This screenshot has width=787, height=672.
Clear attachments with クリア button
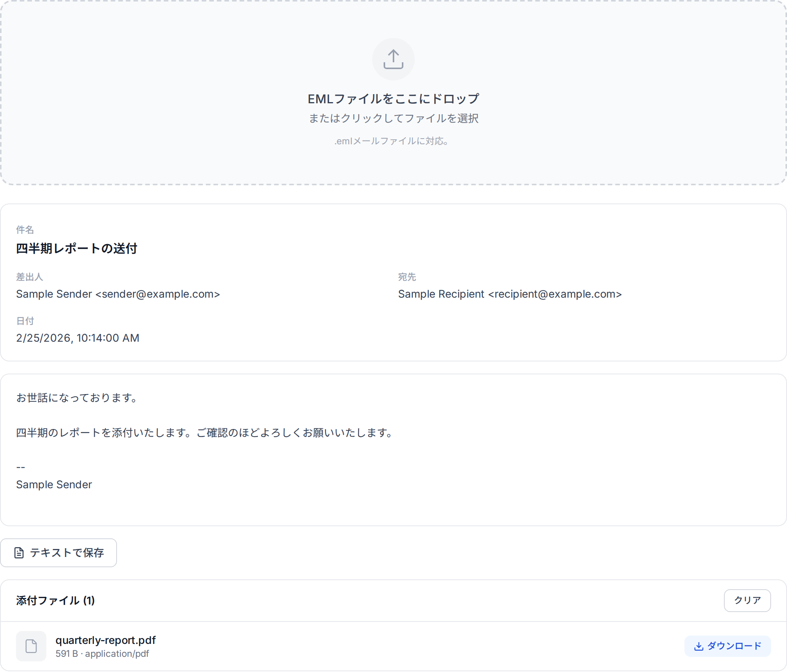747,600
